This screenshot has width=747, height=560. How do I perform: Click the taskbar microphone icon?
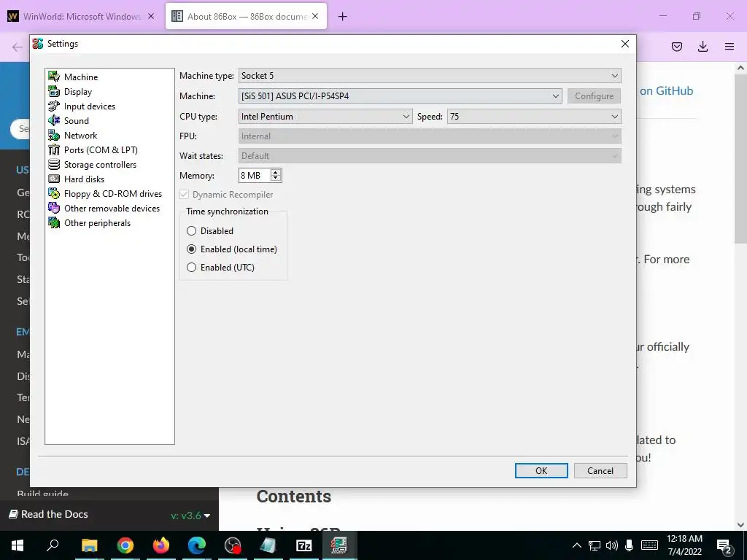tap(630, 545)
